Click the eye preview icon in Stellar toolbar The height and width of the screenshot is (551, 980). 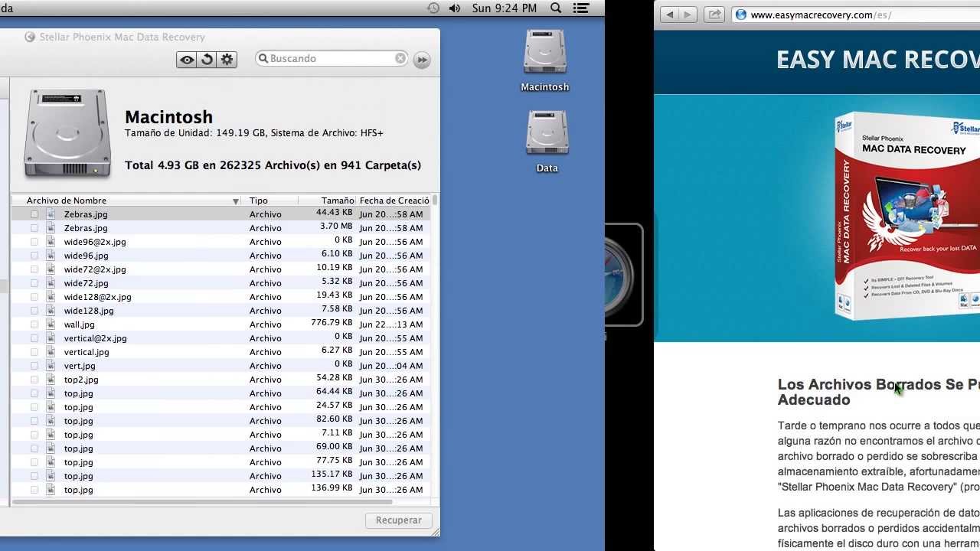point(186,60)
